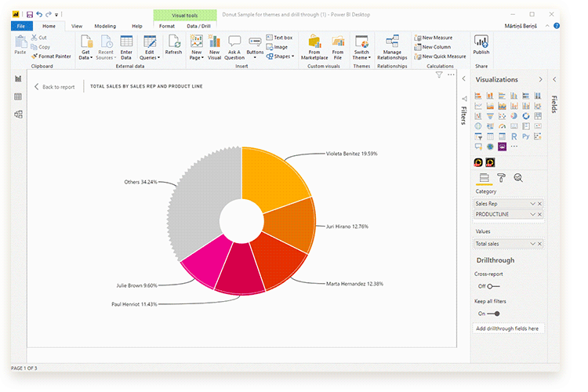
Task: Expand the Fields pane
Action: pos(554,79)
